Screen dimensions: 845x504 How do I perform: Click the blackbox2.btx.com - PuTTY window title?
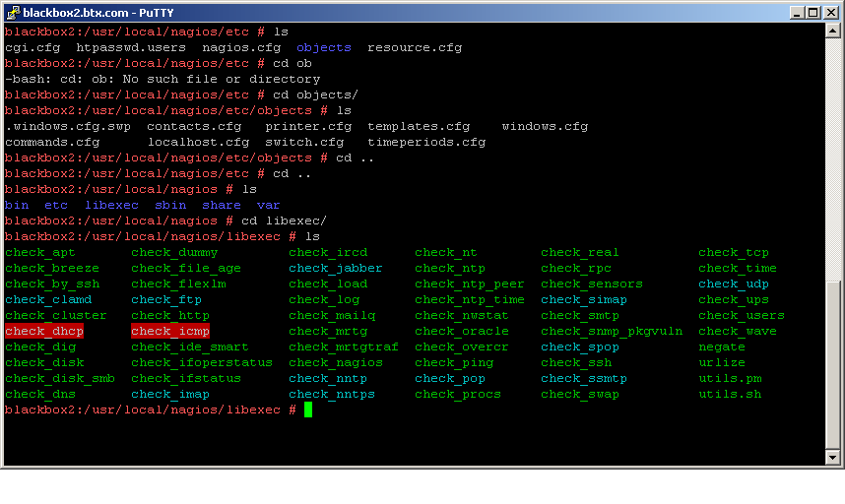click(98, 13)
